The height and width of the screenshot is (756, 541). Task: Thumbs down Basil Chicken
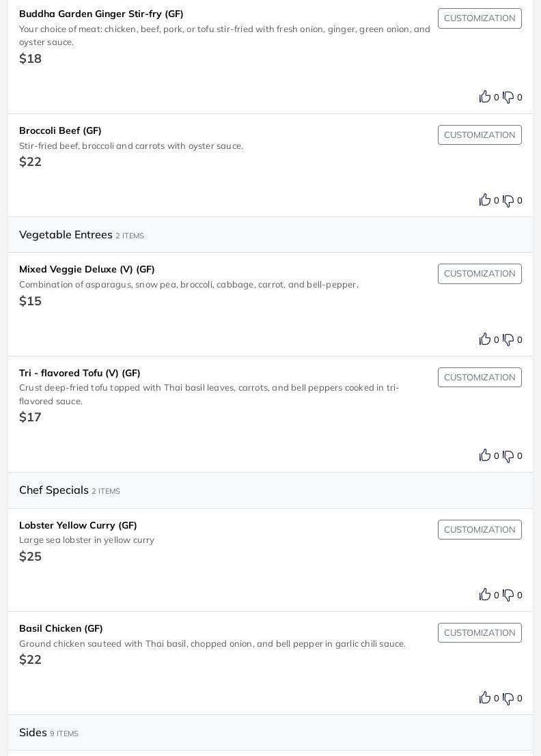click(508, 698)
